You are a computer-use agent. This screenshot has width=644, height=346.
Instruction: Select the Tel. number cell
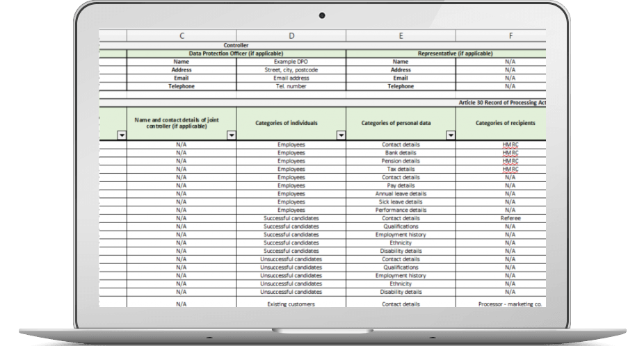(291, 86)
